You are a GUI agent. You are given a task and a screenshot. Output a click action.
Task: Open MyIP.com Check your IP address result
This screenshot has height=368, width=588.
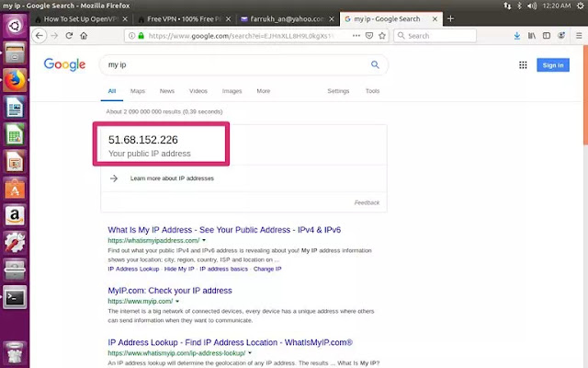pyautogui.click(x=170, y=291)
